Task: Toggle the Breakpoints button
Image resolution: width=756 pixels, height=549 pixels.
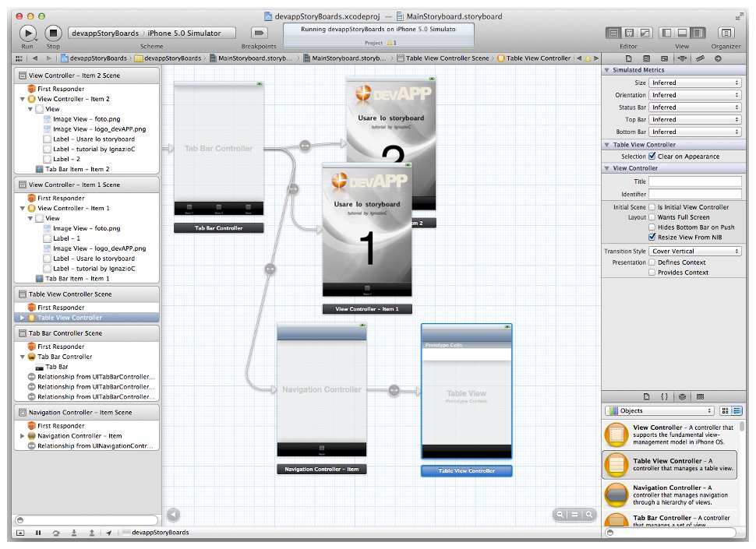Action: point(260,33)
